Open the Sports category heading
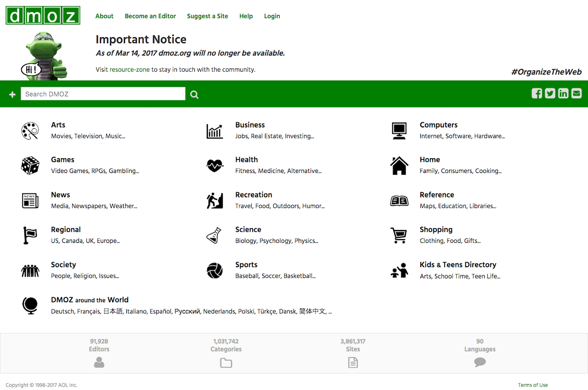The width and height of the screenshot is (588, 390). pos(246,264)
